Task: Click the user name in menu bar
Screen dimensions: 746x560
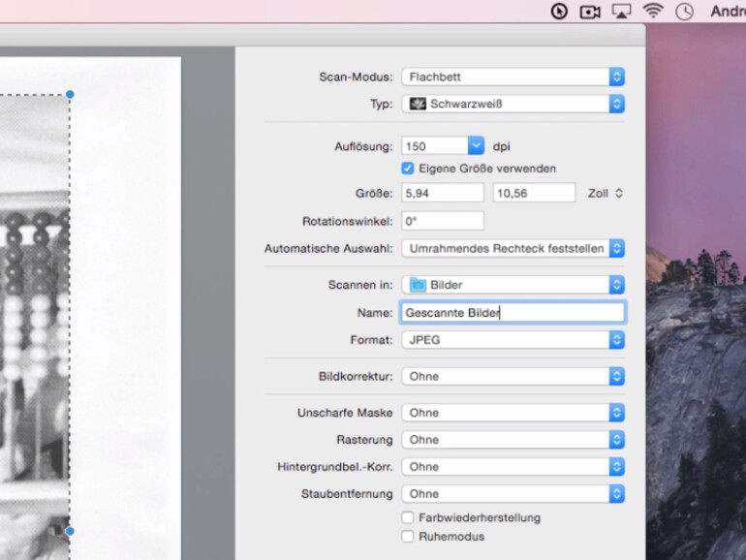Action: point(728,11)
